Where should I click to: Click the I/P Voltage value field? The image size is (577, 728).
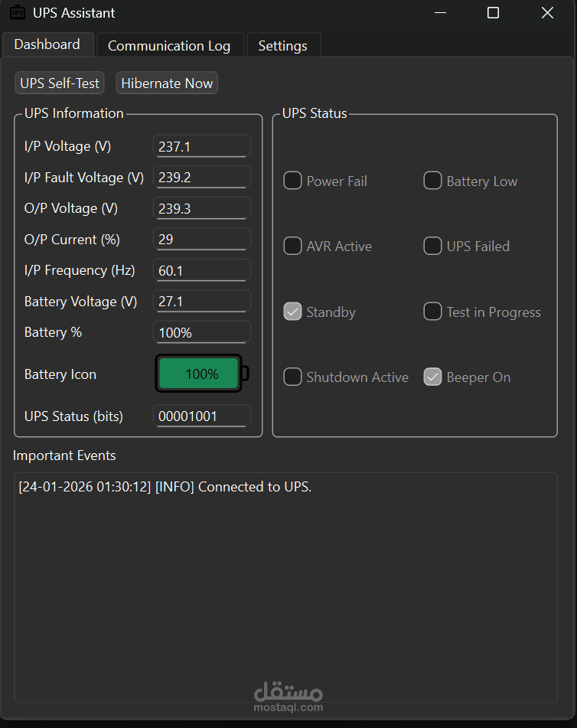(202, 146)
